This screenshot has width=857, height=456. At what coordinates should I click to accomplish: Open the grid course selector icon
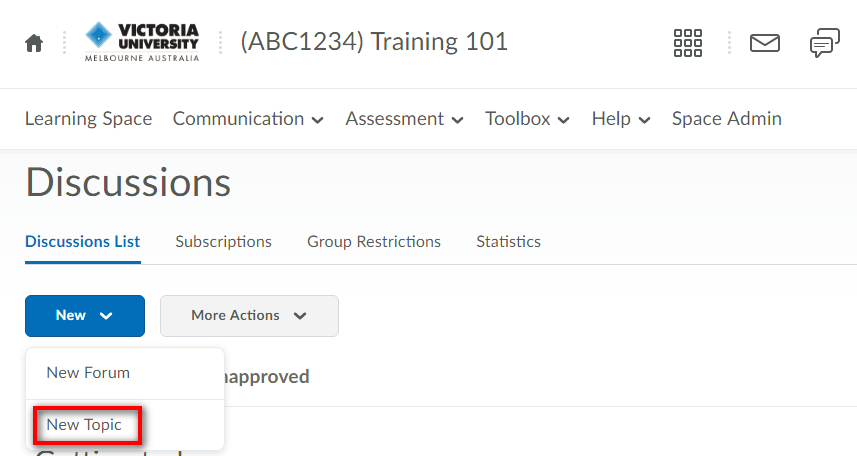point(688,43)
